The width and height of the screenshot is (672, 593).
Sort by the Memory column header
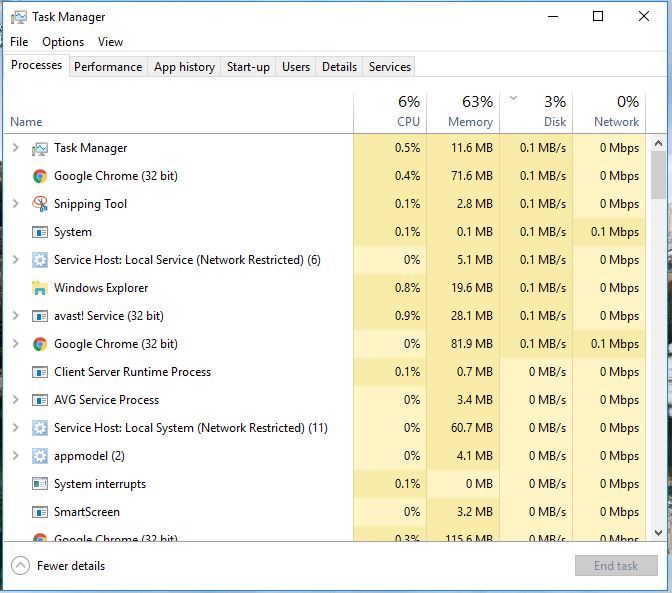[x=463, y=112]
